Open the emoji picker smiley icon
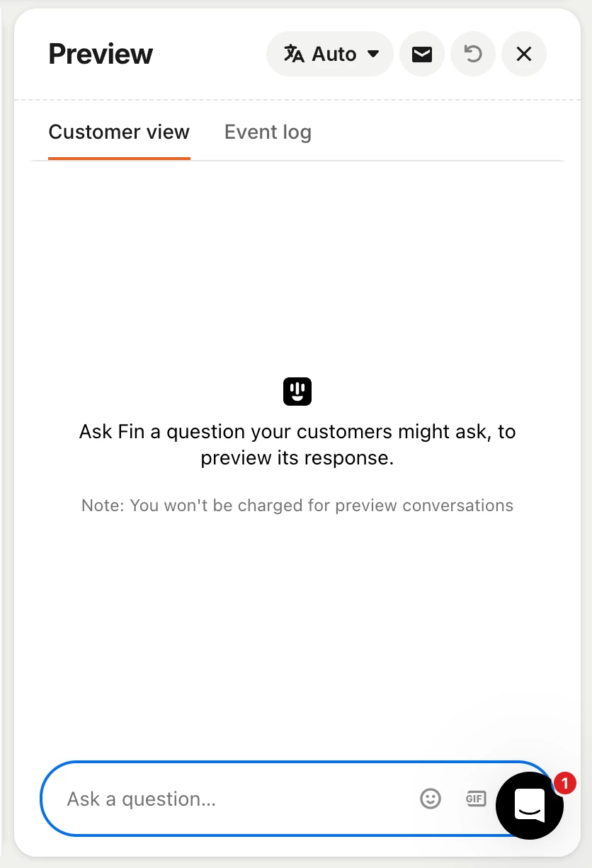 pos(431,799)
